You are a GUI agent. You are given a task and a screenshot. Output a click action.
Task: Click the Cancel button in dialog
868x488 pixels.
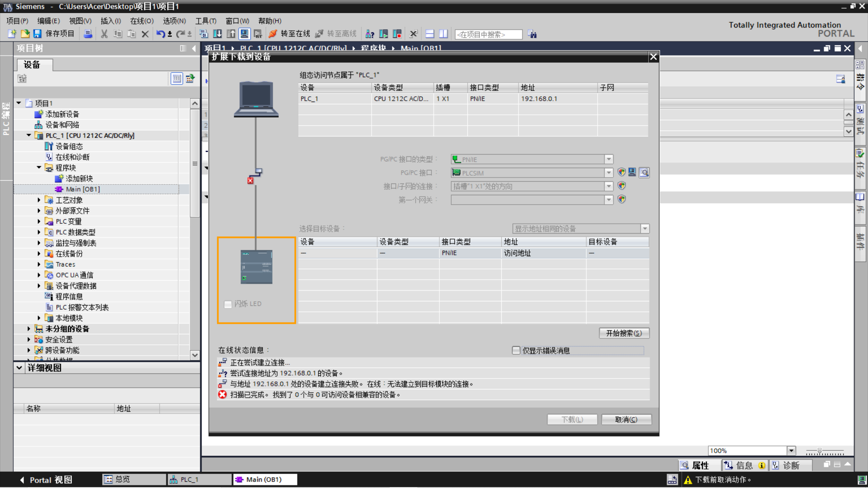[x=626, y=419]
